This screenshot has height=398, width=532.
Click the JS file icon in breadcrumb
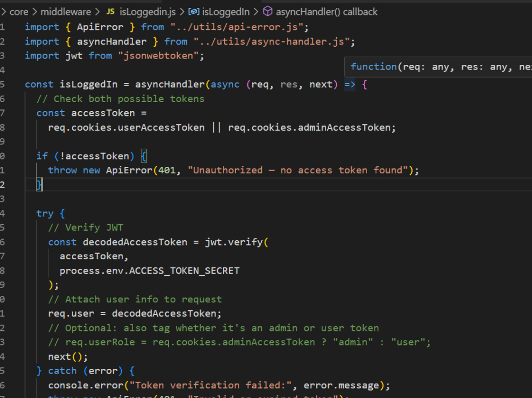[x=111, y=12]
